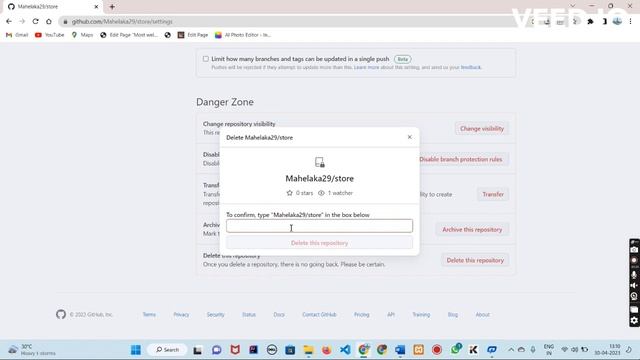This screenshot has width=640, height=360.
Task: Click the Chrome profile avatar
Action: click(617, 21)
